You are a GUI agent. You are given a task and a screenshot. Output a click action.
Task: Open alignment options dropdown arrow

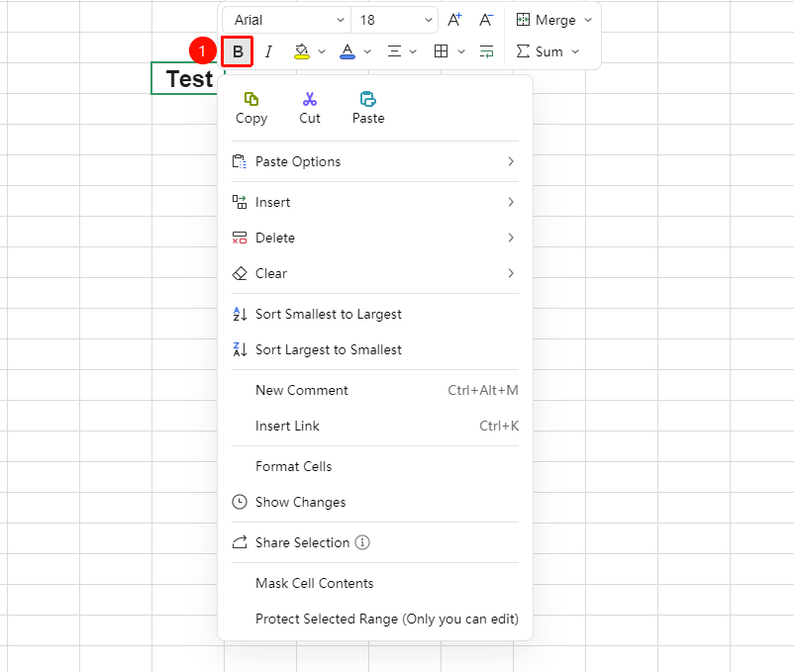tap(413, 51)
